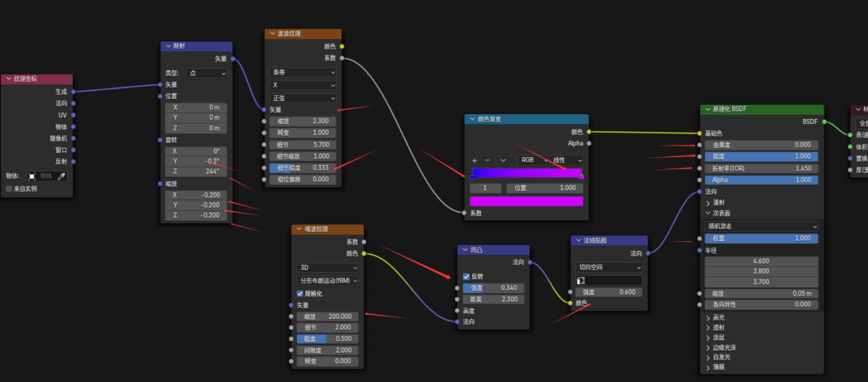Open the color ramp tools chevron menu
The image size is (868, 382).
click(x=503, y=161)
